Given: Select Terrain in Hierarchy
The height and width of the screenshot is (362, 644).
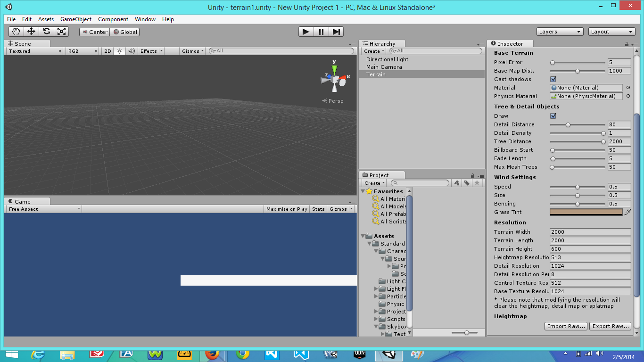Looking at the screenshot, I should [421, 74].
